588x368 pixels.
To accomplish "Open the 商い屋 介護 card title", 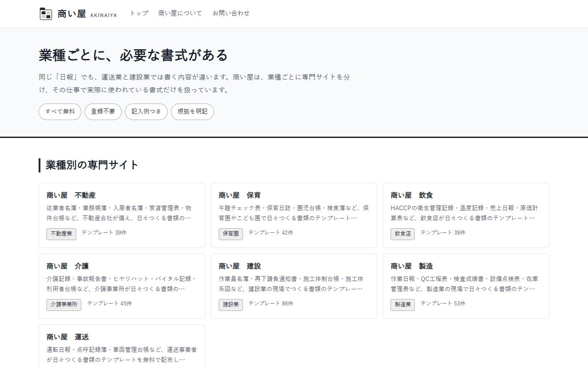I will coord(68,266).
